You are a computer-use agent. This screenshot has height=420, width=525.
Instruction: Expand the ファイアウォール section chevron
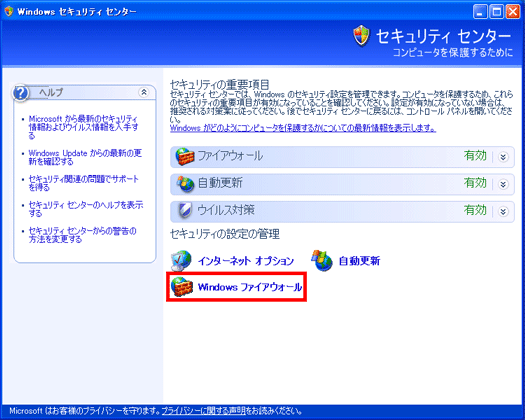[x=503, y=157]
